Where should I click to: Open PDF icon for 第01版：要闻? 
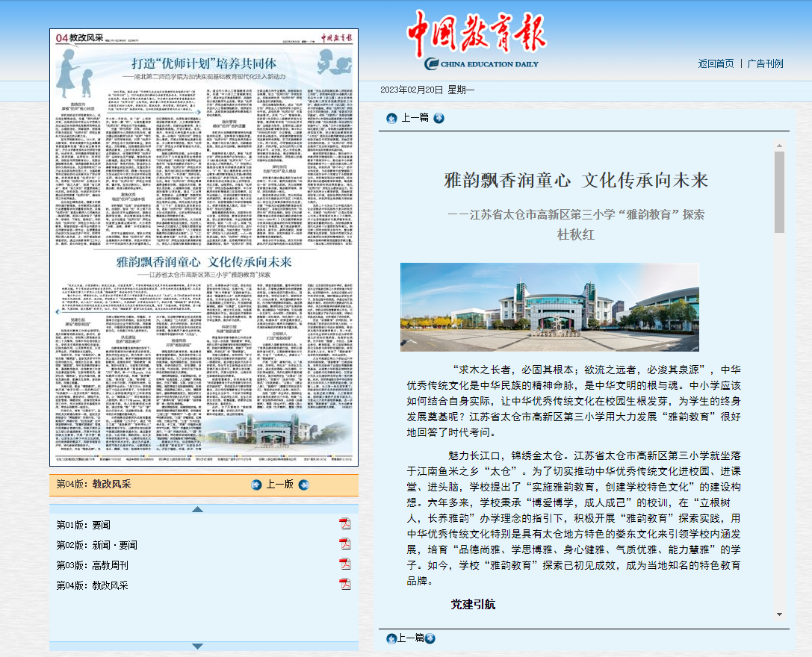point(345,523)
